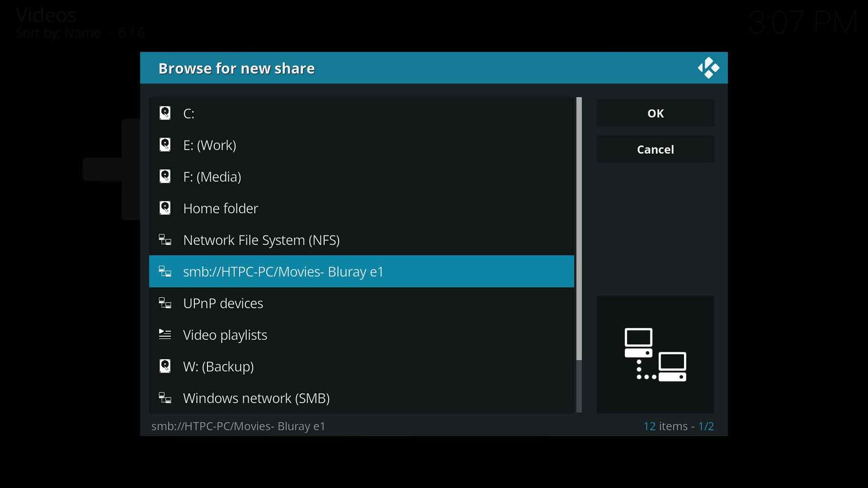The width and height of the screenshot is (868, 488).
Task: Click the network computers preview thumbnail
Action: (655, 354)
